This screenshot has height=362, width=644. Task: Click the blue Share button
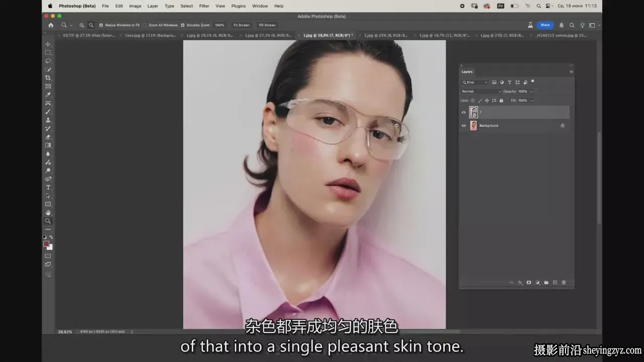[545, 25]
